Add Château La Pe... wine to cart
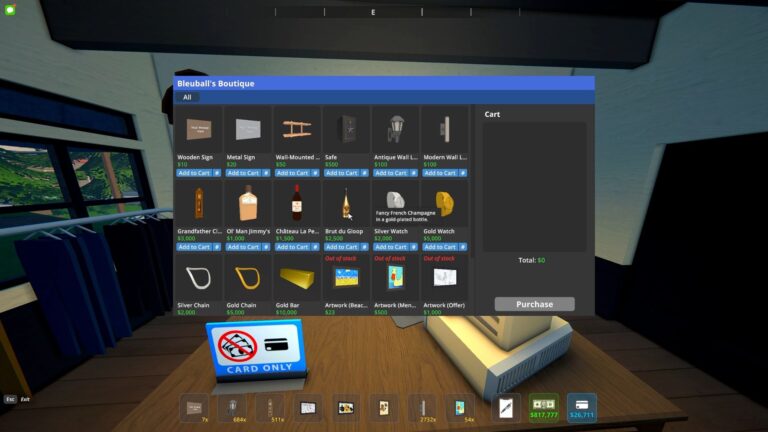Viewport: 768px width, 432px height. point(292,247)
